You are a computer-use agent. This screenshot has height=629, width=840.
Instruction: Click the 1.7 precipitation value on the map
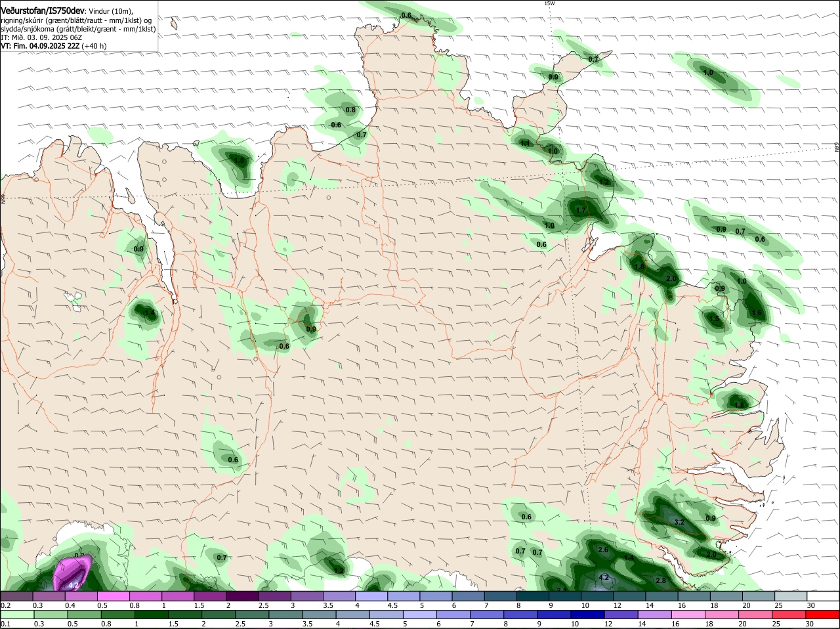click(581, 210)
